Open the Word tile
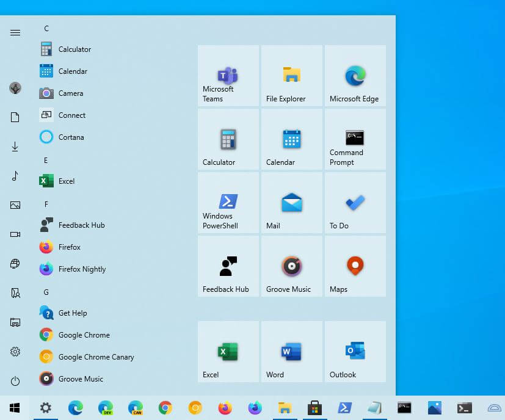 pos(291,352)
